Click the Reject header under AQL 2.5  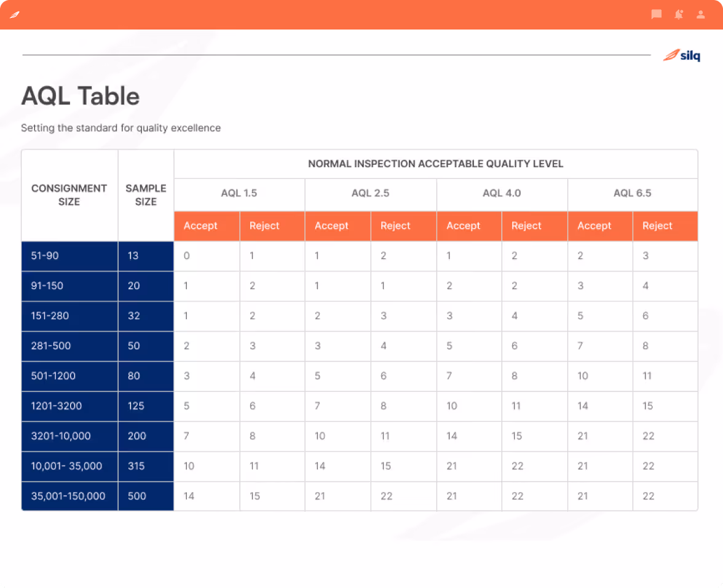pos(403,226)
